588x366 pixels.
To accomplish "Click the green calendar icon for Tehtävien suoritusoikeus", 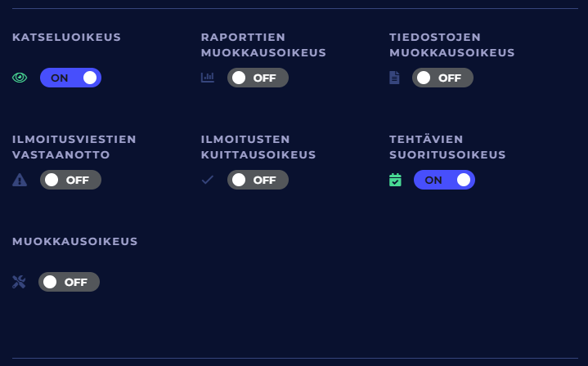I will [x=396, y=180].
